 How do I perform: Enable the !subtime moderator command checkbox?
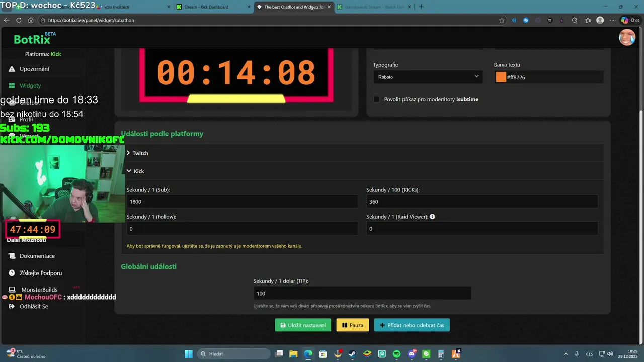pos(376,99)
